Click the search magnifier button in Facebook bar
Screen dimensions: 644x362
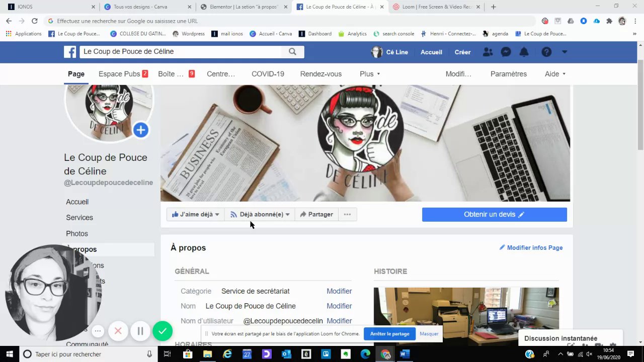[292, 52]
